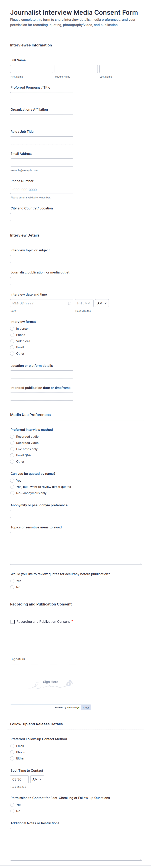This screenshot has width=151, height=868.
Task: Open the interview time AM/PM dropdown
Action: tap(102, 303)
